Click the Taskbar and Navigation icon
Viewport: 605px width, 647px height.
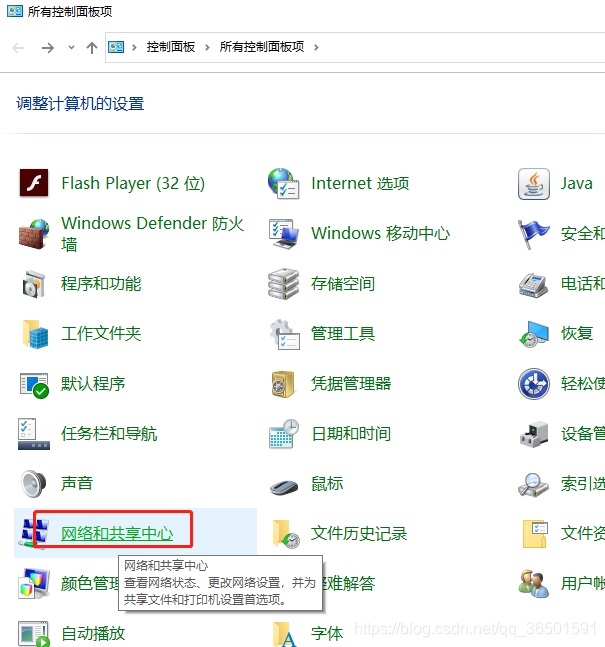click(x=34, y=434)
